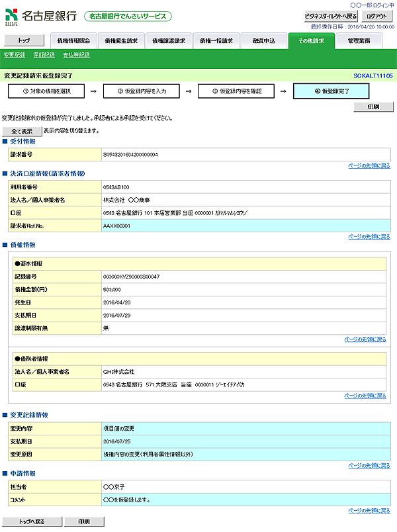Select the 債権譲渡請求 tab
397x532 pixels.
click(169, 41)
